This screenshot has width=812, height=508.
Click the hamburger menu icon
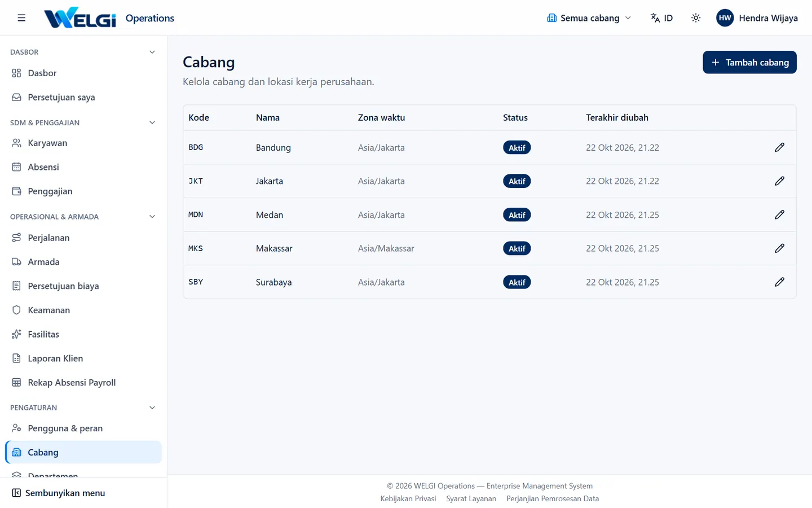click(21, 18)
